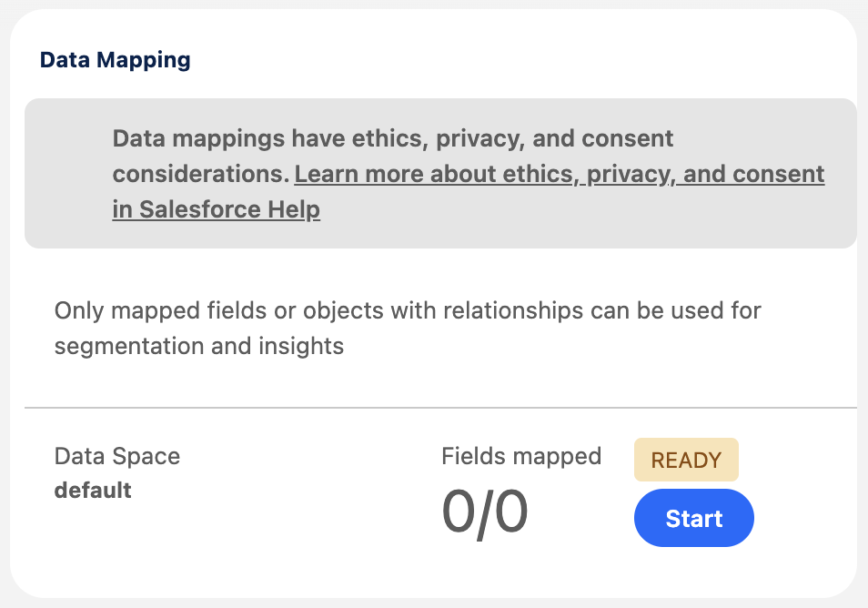
Task: Click the blank left padding of the gray banner
Action: (x=68, y=174)
